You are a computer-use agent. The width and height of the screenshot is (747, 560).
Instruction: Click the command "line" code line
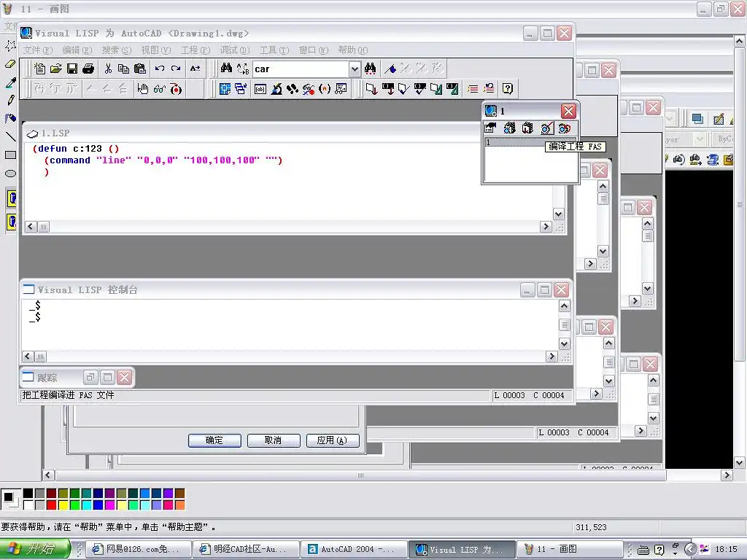[x=163, y=160]
